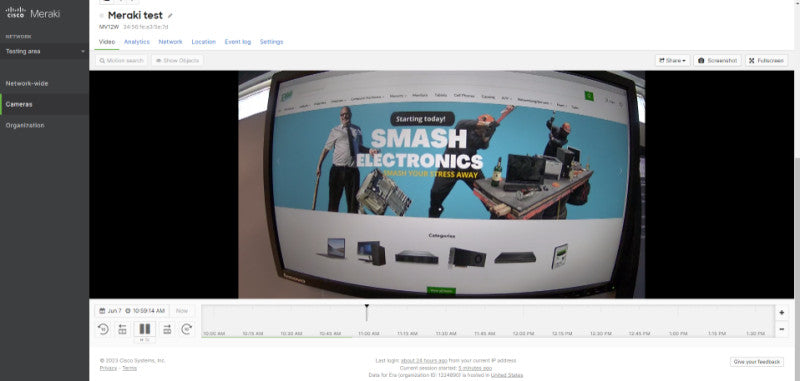Seek timeline to 1:00 PM
This screenshot has height=381, width=800.
pyautogui.click(x=678, y=333)
